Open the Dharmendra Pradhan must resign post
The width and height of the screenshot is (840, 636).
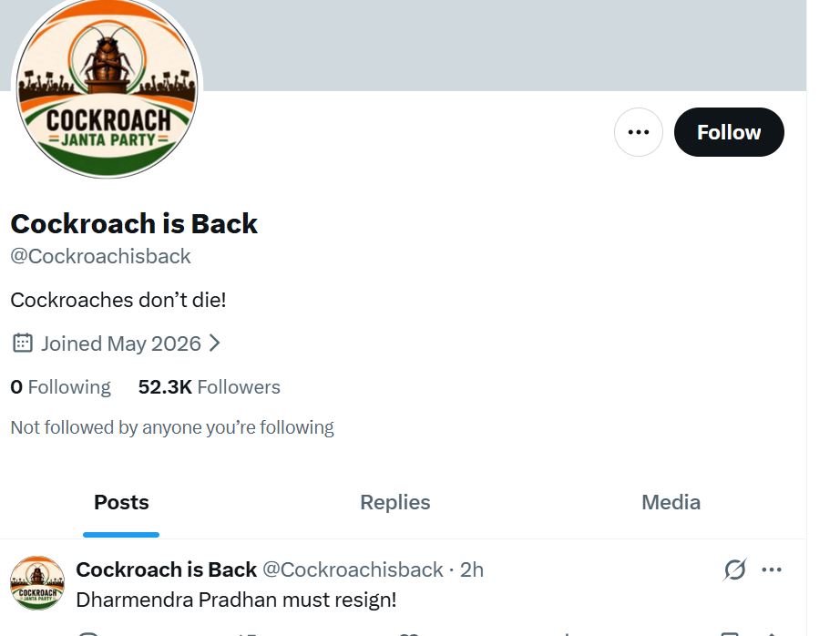coord(236,600)
